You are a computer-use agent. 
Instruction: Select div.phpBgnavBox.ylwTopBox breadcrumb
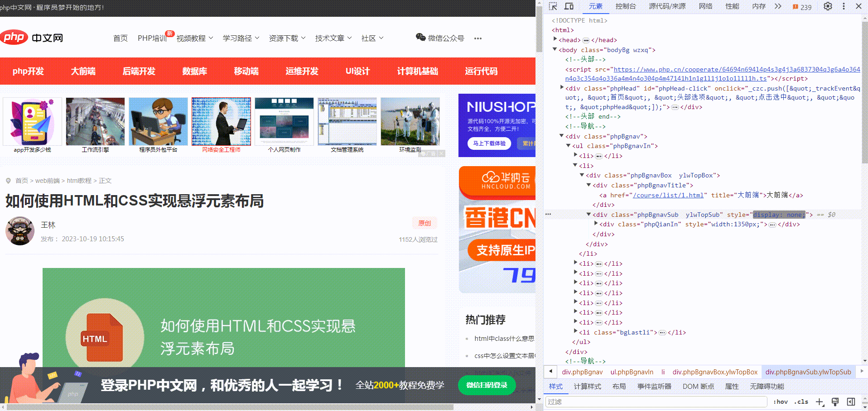point(715,372)
